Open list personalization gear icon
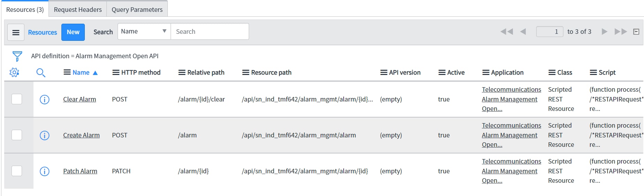 point(14,73)
